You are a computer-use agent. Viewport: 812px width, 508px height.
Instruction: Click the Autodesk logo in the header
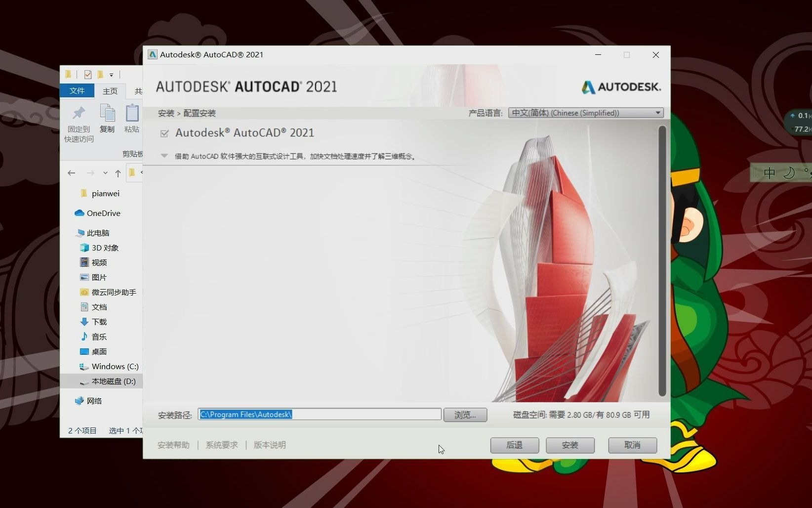coord(621,87)
